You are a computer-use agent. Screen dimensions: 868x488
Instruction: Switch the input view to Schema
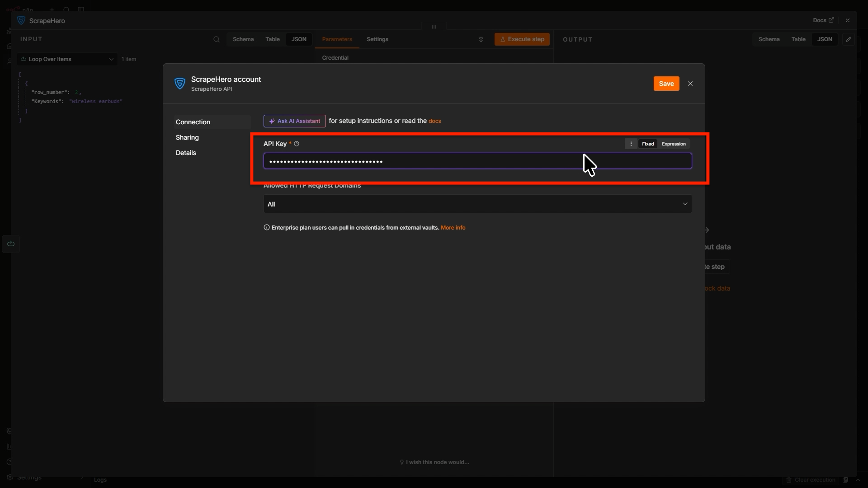coord(243,39)
